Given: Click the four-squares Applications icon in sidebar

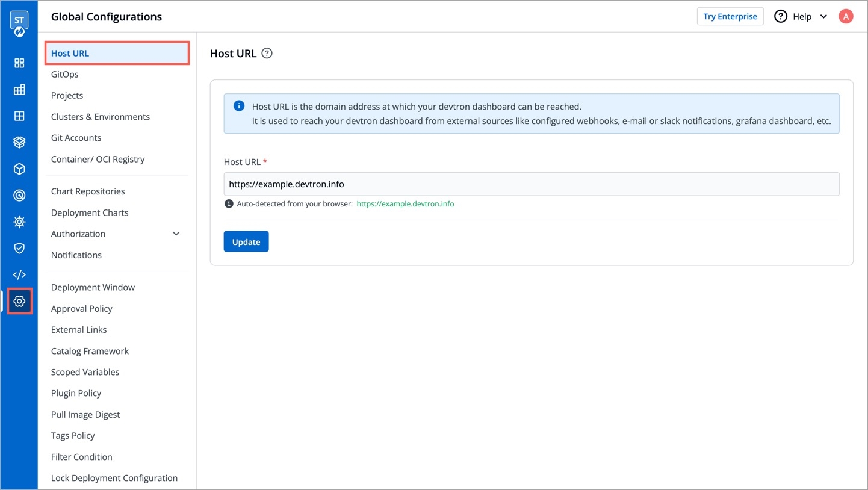Looking at the screenshot, I should (19, 63).
